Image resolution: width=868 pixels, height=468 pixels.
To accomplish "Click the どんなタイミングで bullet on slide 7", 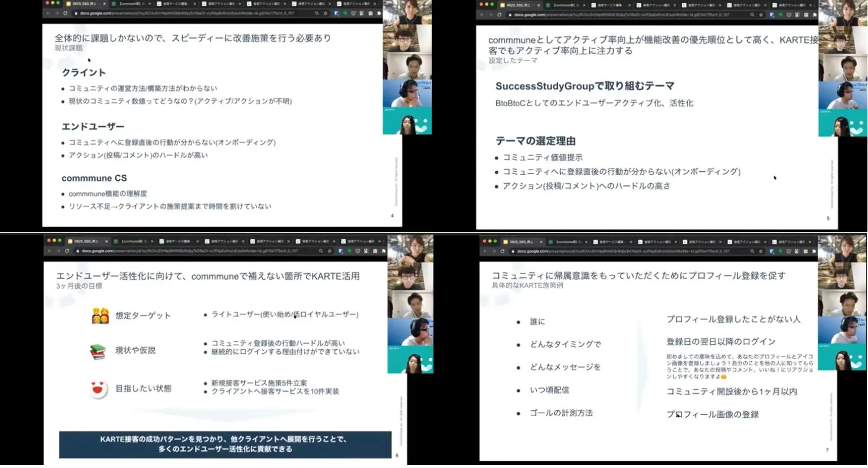I will (566, 344).
